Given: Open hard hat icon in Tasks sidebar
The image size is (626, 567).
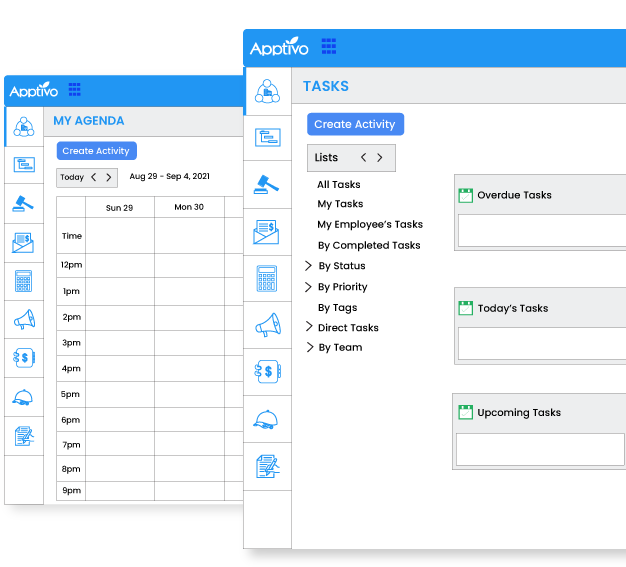Looking at the screenshot, I should click(x=266, y=419).
